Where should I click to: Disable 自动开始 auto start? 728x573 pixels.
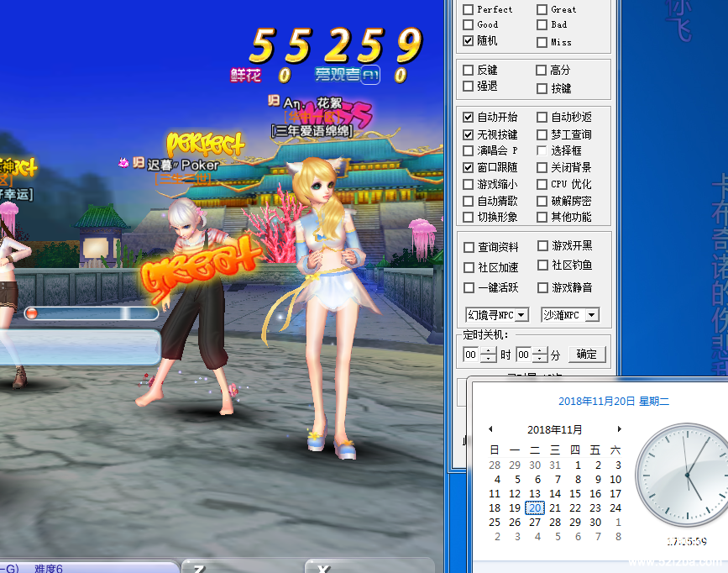(x=469, y=117)
